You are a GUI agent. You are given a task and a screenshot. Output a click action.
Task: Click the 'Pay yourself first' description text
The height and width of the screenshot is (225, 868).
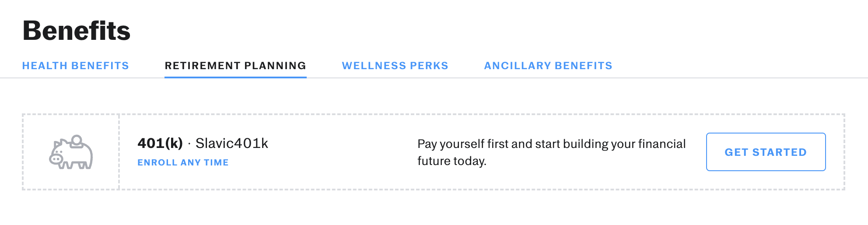[551, 152]
